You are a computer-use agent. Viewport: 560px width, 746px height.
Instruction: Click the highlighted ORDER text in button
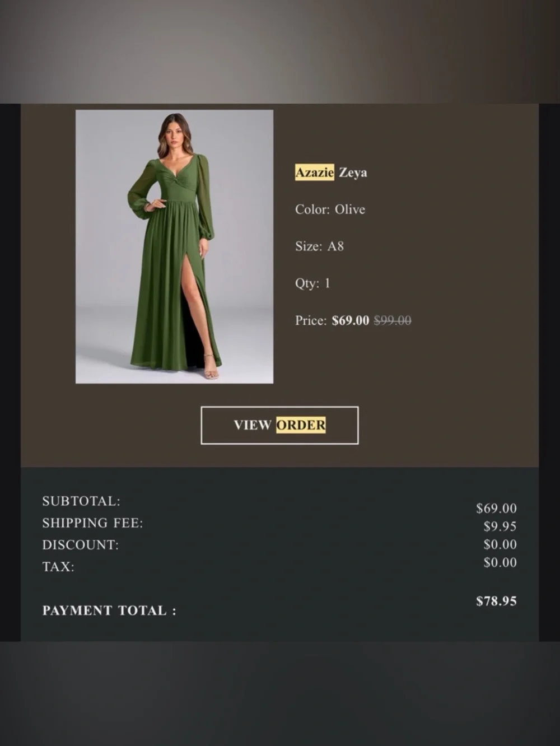301,425
